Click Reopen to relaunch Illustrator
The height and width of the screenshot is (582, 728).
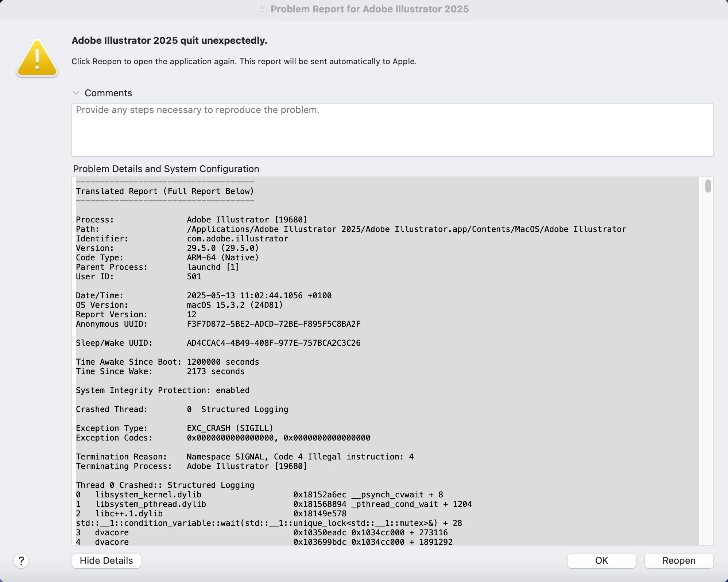678,560
